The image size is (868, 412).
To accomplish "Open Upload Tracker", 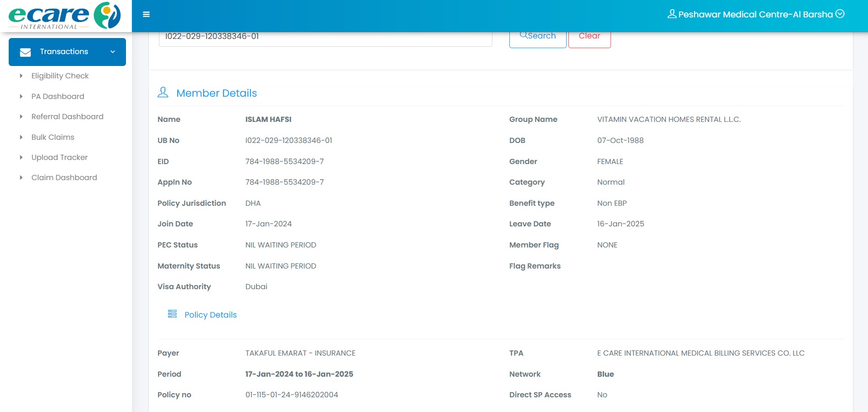I will [x=60, y=157].
